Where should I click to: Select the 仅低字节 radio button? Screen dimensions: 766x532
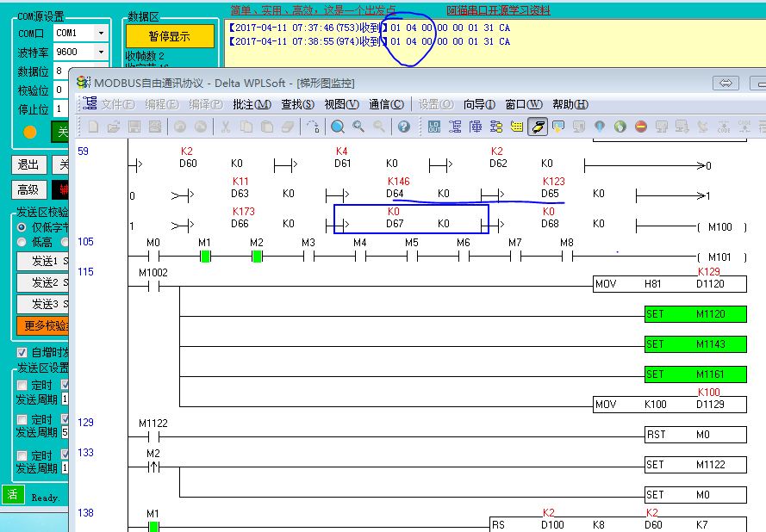pyautogui.click(x=23, y=226)
